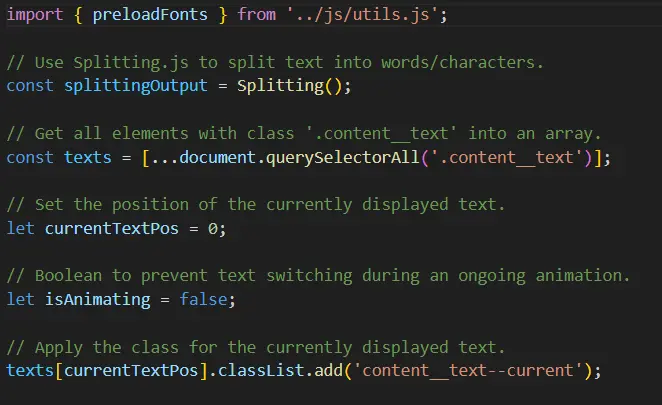The width and height of the screenshot is (662, 405).
Task: Click 'currentTextPos' in the let declaration
Action: 111,228
